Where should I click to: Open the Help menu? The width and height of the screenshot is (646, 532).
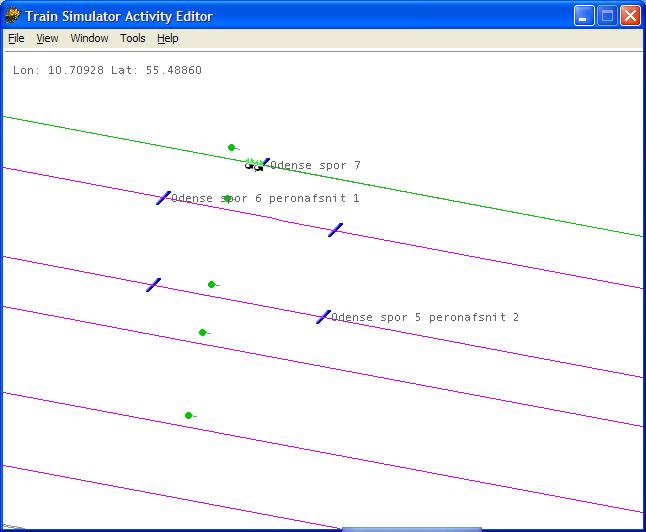click(x=168, y=38)
